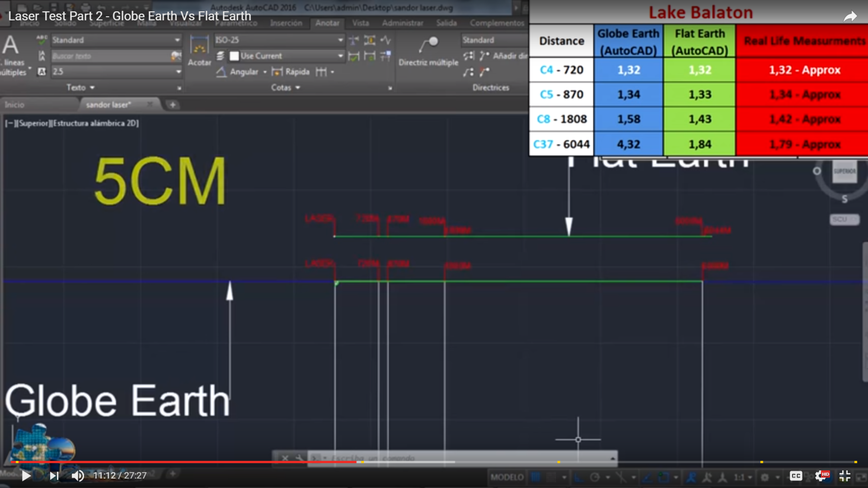Click the YouTube share arrow icon
Viewport: 868px width, 488px height.
click(x=850, y=17)
